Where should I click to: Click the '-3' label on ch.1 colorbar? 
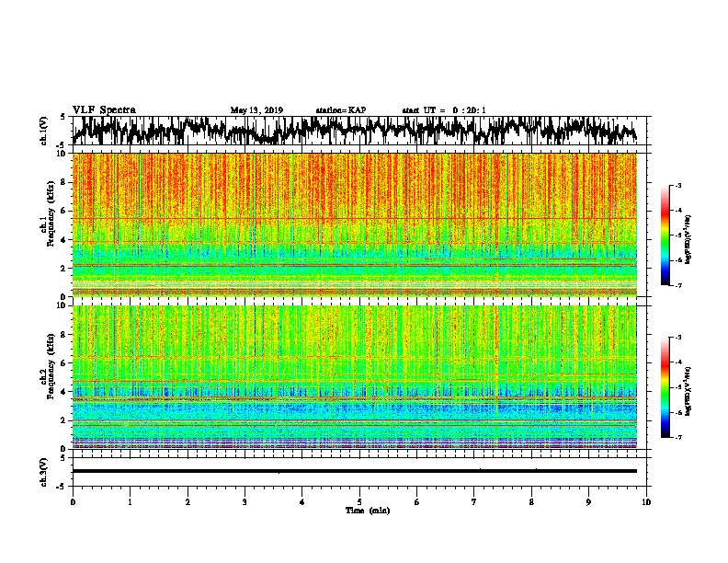pos(677,185)
